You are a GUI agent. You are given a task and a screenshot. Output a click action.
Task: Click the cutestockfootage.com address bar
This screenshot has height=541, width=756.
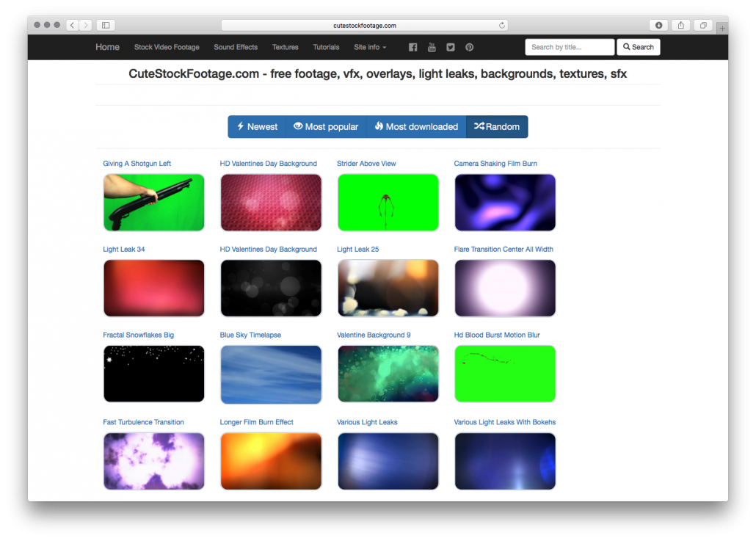click(365, 26)
